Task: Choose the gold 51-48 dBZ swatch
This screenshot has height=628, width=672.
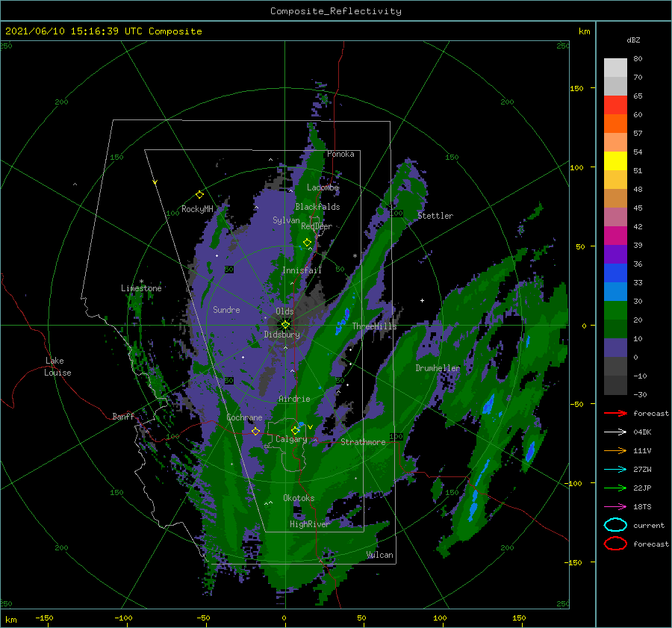Action: 615,180
